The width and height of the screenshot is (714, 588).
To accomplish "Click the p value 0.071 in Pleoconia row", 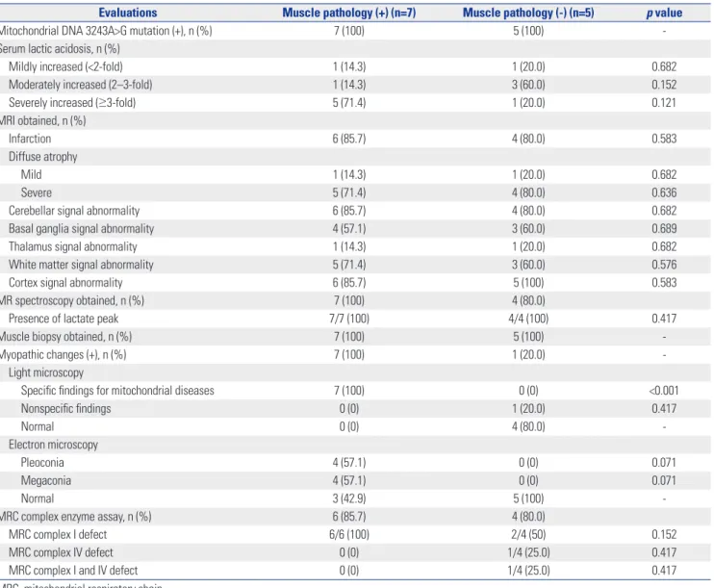I will click(x=664, y=462).
